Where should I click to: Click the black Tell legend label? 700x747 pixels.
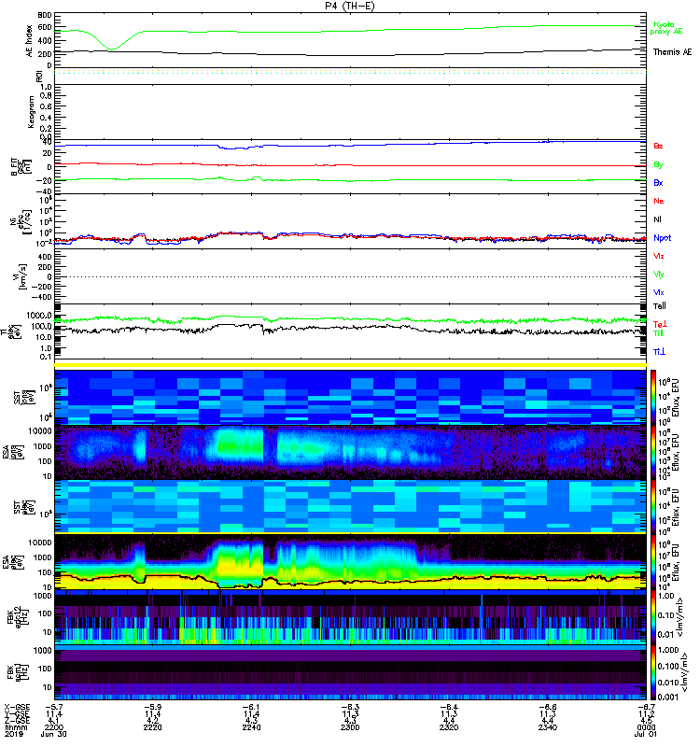click(x=660, y=306)
